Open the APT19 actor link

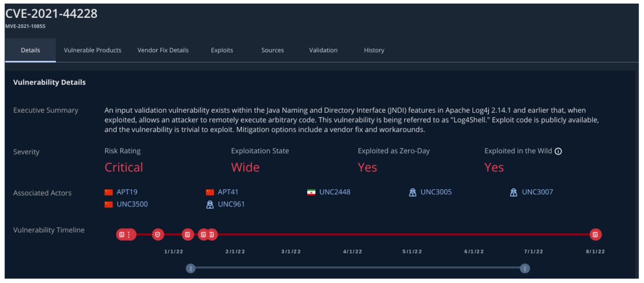[127, 192]
